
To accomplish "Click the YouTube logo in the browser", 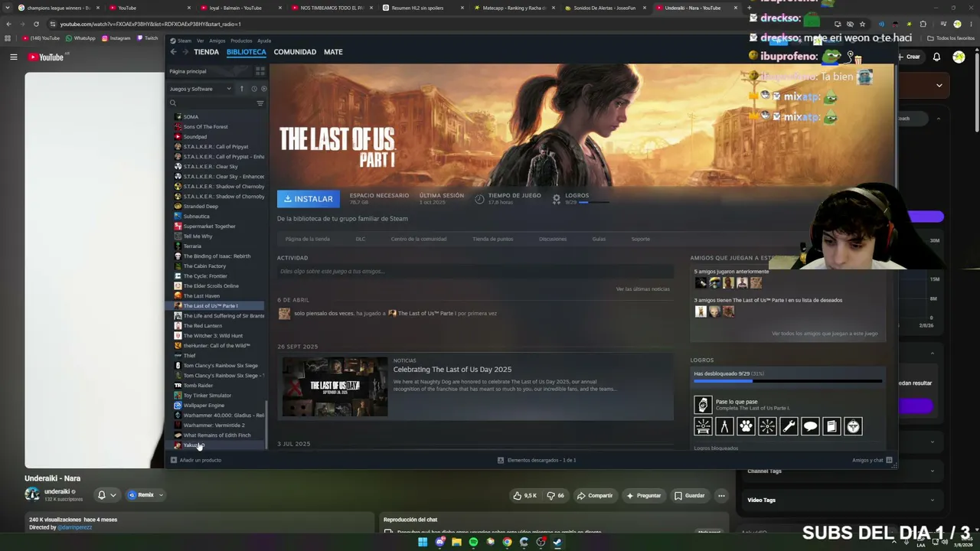I will coord(46,57).
